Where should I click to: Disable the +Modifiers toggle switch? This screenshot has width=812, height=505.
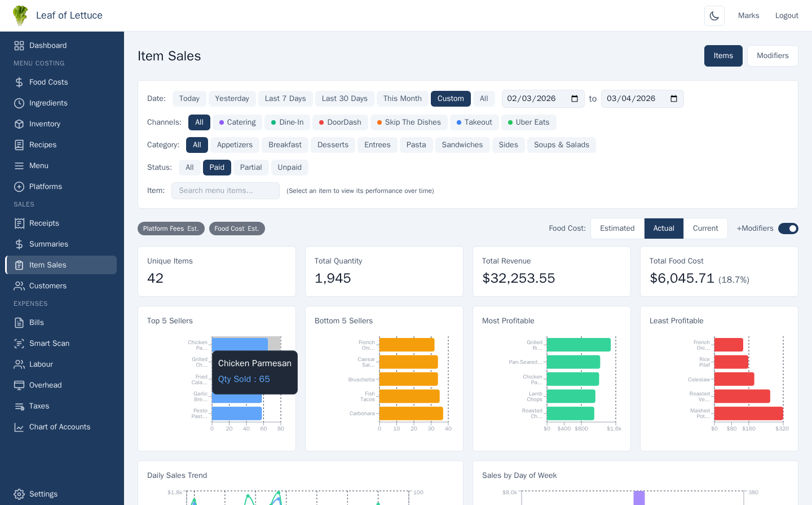point(788,229)
